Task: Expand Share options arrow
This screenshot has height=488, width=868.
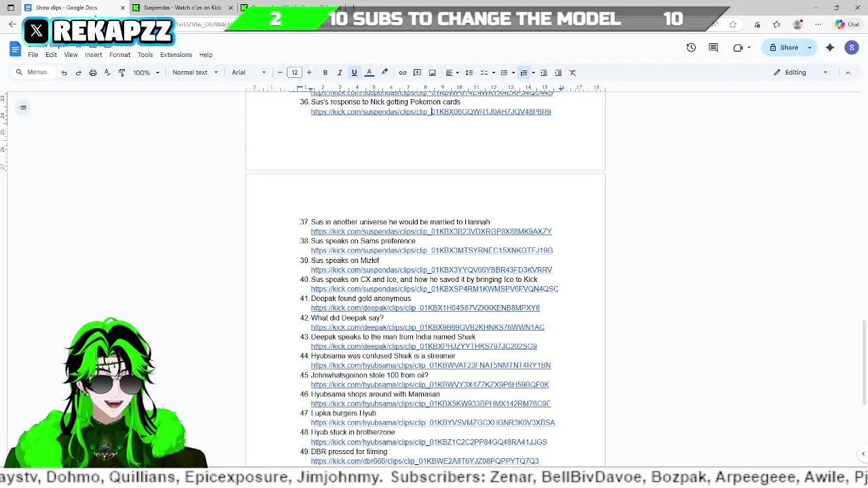Action: 809,47
